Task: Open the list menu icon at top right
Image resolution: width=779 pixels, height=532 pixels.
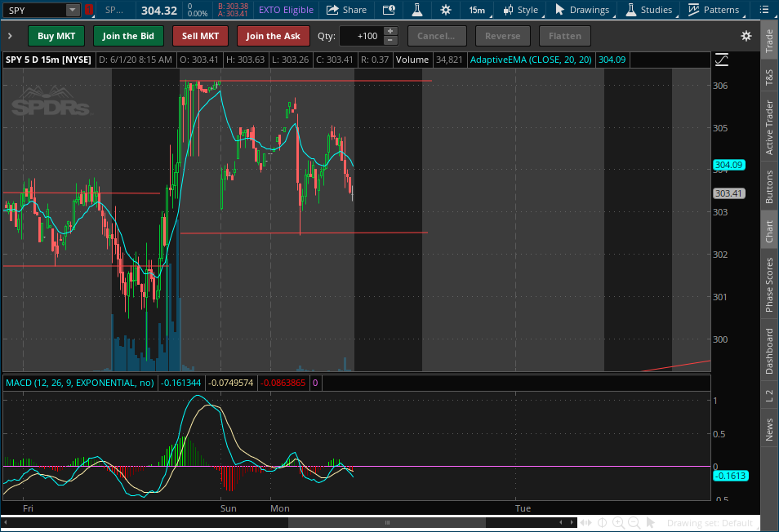Action: point(764,10)
